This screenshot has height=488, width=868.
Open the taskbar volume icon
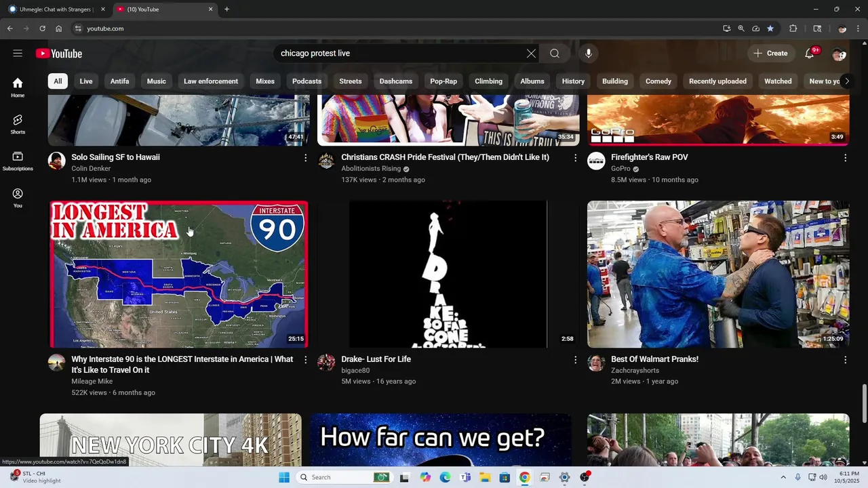[x=823, y=477]
